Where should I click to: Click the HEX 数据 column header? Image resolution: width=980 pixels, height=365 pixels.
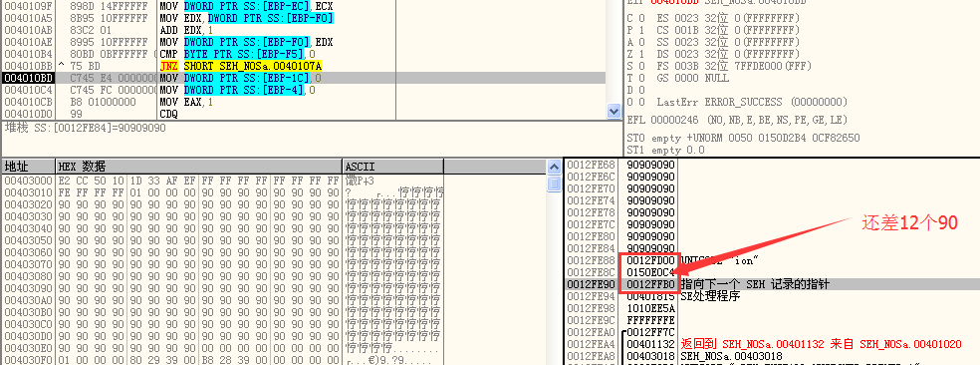199,166
